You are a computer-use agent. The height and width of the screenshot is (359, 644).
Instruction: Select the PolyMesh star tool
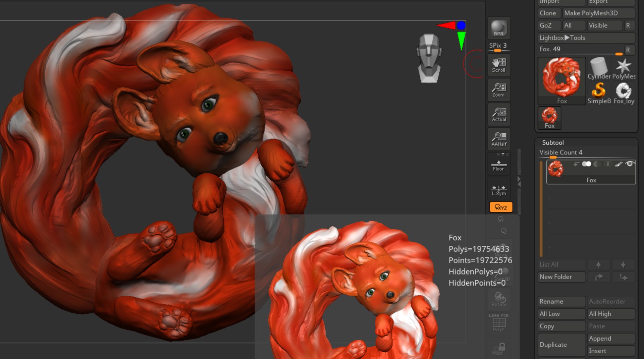click(624, 69)
